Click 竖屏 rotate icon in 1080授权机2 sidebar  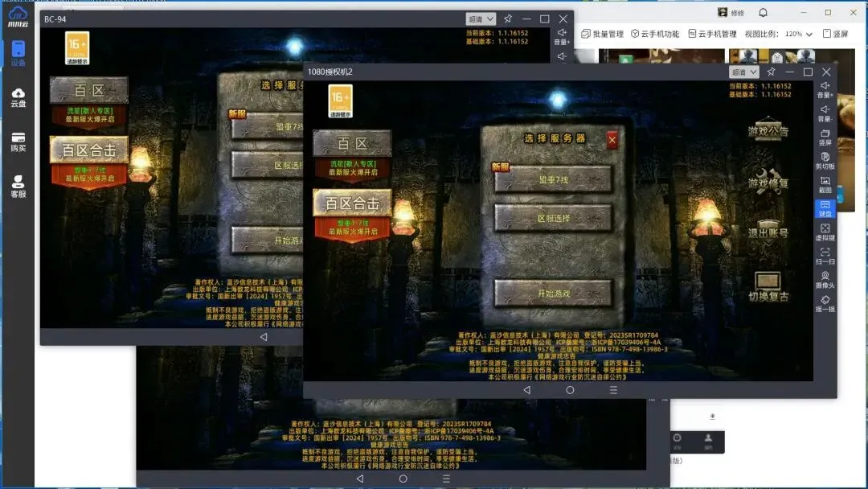click(x=825, y=138)
